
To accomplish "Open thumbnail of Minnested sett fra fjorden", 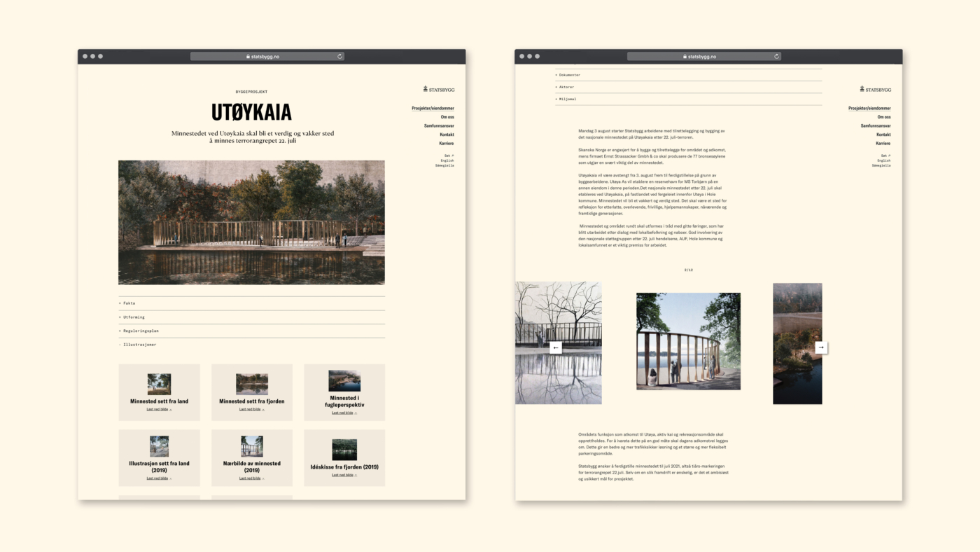I will pyautogui.click(x=252, y=384).
